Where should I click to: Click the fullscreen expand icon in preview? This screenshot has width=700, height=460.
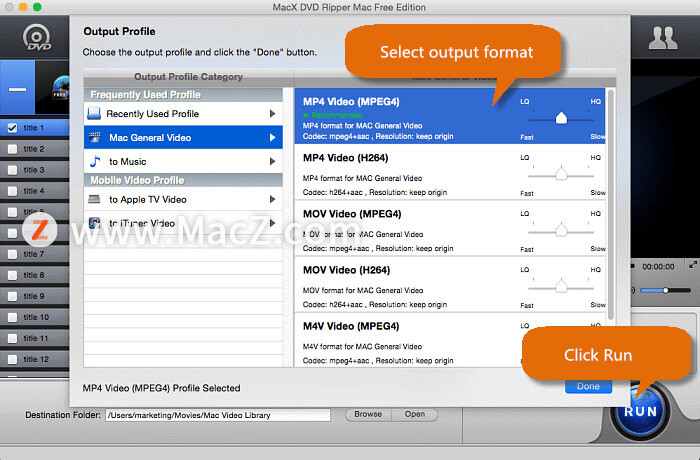[692, 265]
